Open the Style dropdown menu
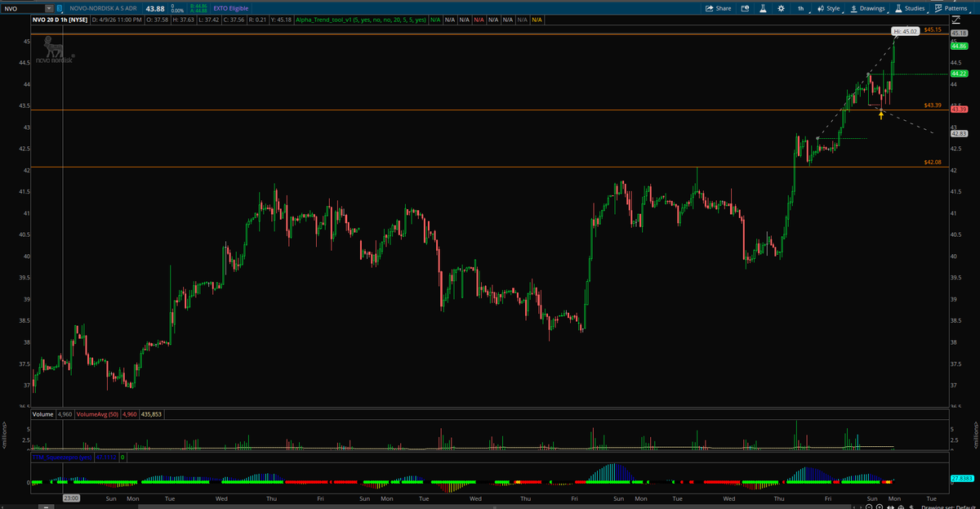Screen dimensions: 980x509 (x=829, y=8)
